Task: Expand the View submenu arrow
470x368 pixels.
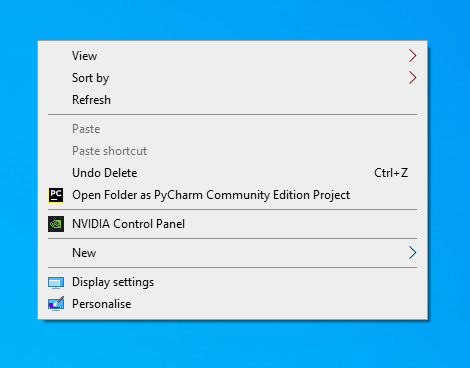Action: tap(413, 56)
